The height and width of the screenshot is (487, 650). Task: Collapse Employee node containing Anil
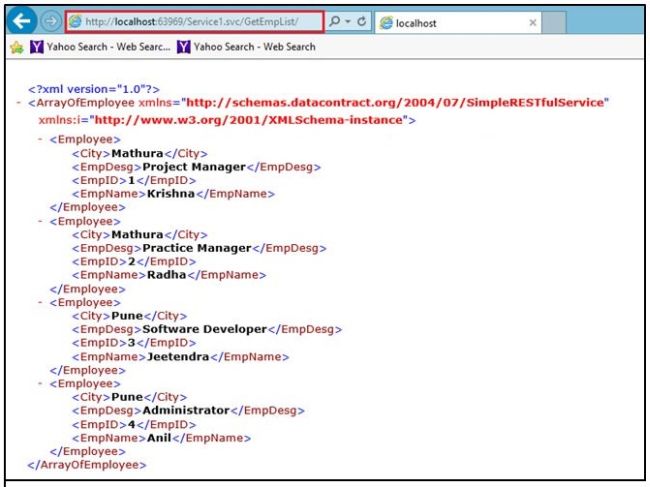(x=40, y=383)
